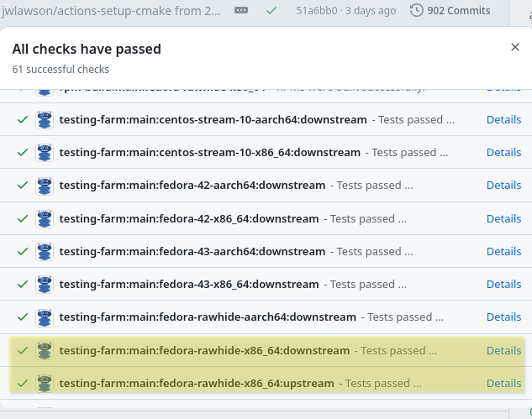Close the All checks have passed popup
Viewport: 532px width, 419px height.
[x=515, y=47]
